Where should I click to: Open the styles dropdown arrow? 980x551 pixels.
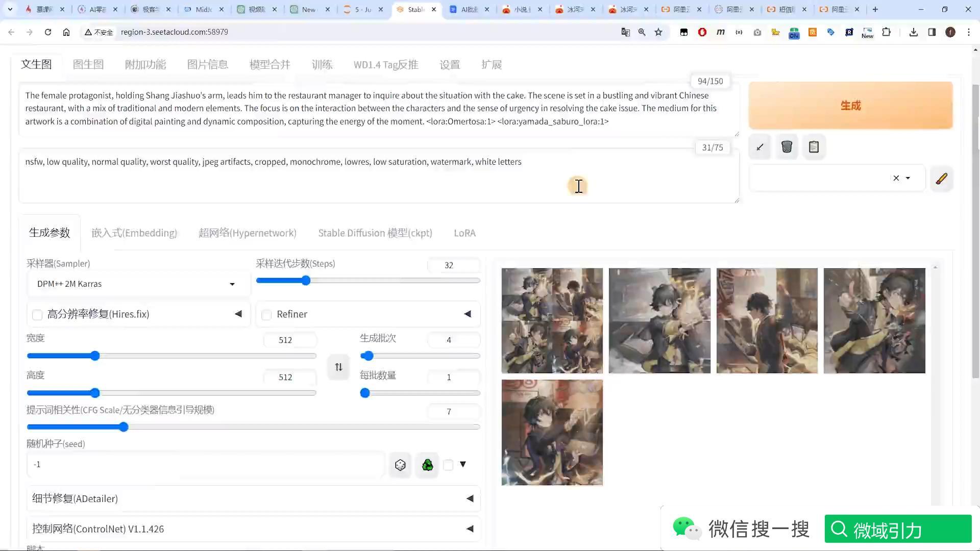pyautogui.click(x=908, y=178)
